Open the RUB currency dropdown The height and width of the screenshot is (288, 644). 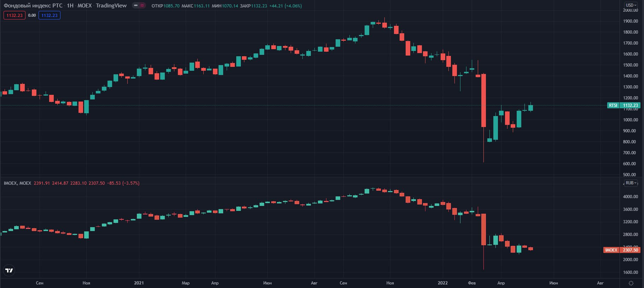tap(631, 183)
